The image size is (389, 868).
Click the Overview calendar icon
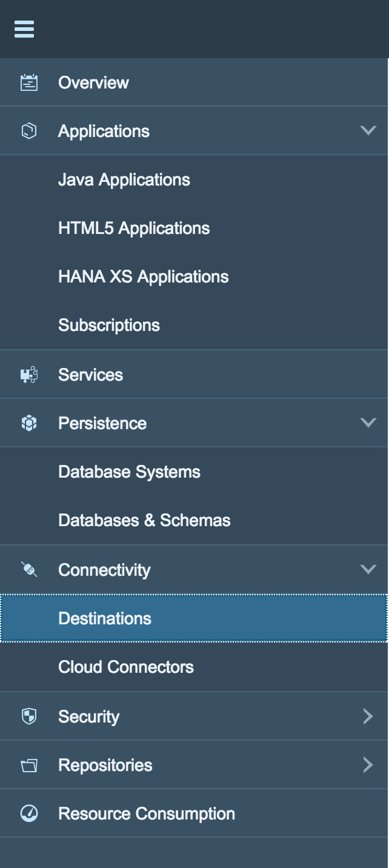tap(29, 82)
